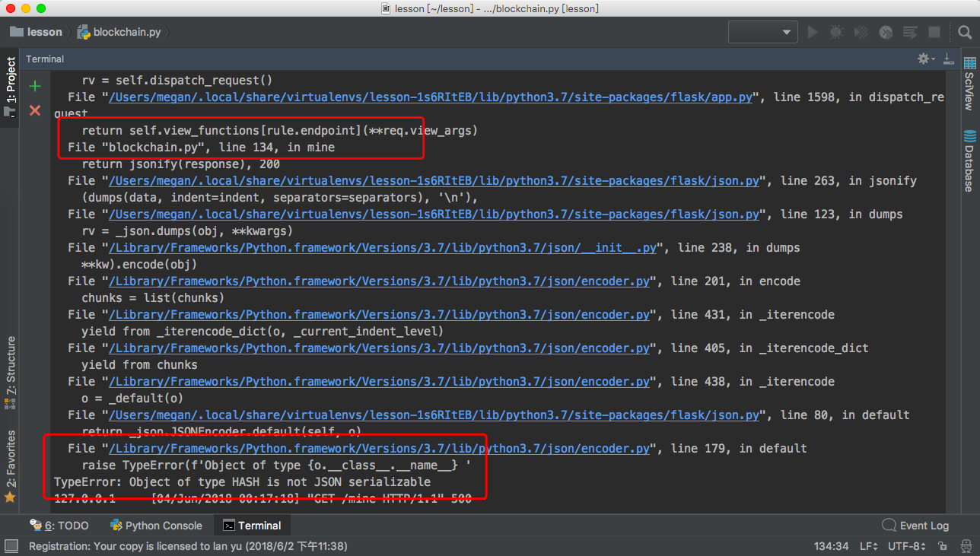Click the registration license status message
Image resolution: width=980 pixels, height=556 pixels.
pos(188,546)
